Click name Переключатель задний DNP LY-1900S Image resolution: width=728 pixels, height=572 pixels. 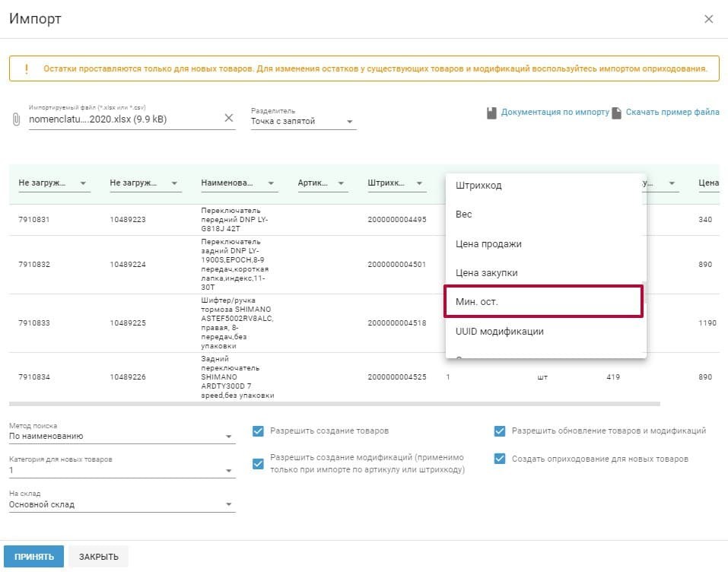pos(235,265)
